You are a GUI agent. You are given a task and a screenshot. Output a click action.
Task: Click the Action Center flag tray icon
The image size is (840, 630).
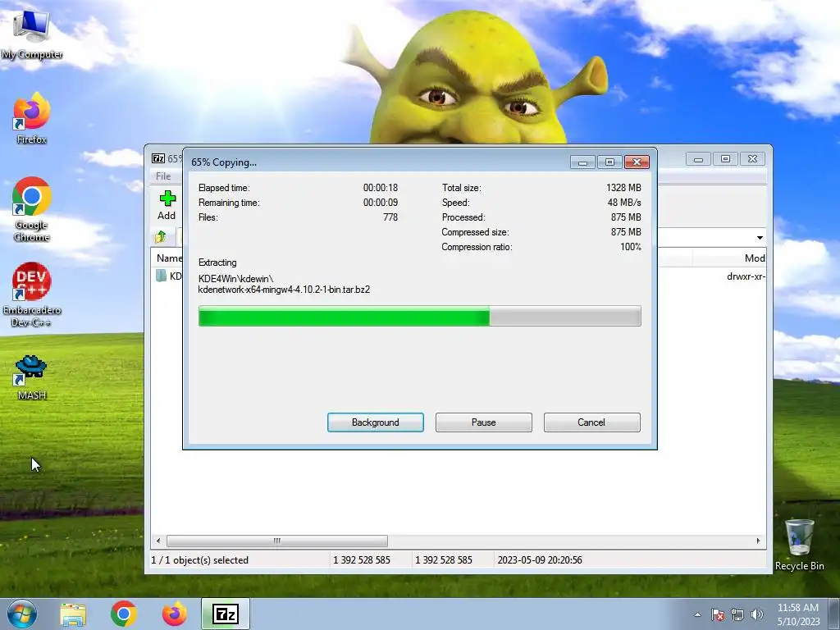(718, 614)
